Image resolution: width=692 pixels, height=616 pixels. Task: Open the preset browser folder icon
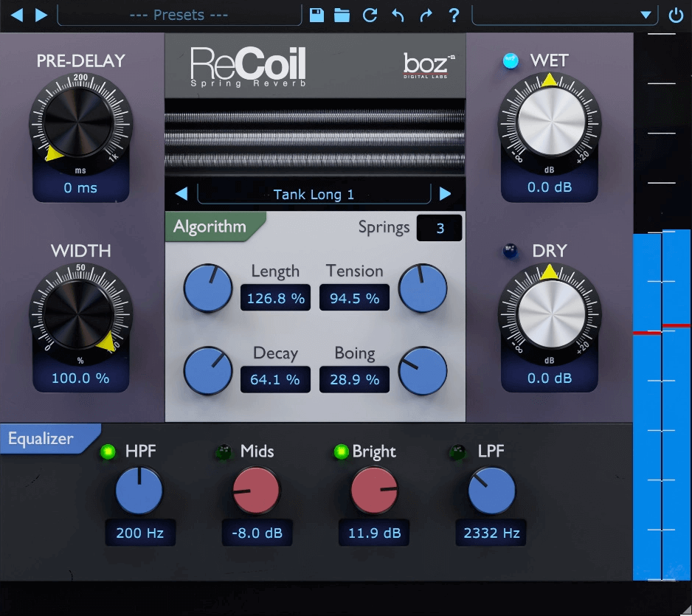coord(342,14)
